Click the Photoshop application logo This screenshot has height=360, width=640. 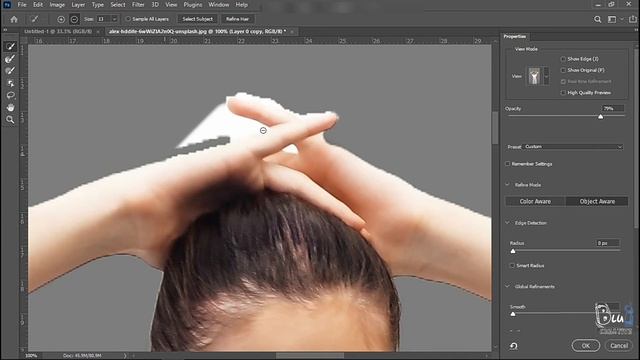click(7, 5)
